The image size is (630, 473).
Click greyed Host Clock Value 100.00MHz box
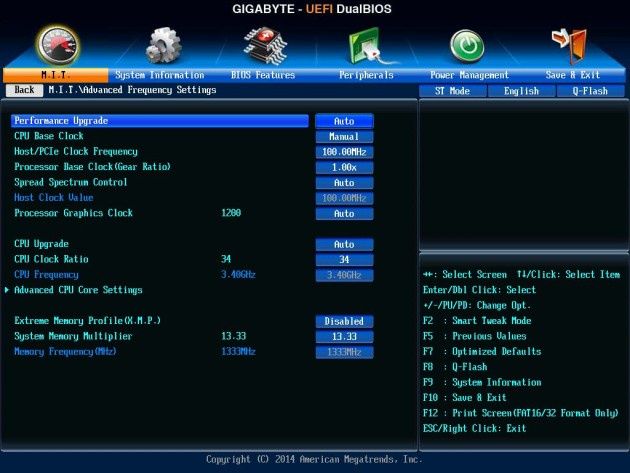click(x=344, y=198)
